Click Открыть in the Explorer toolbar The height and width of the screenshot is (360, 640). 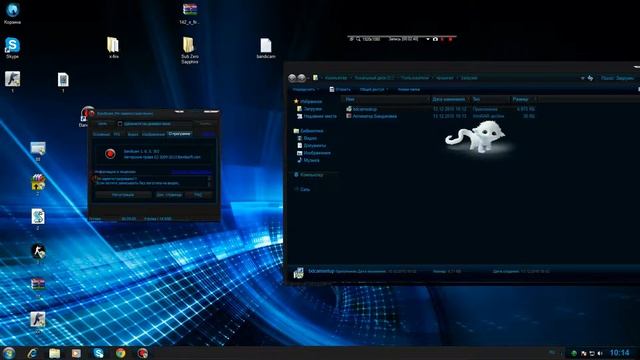point(340,89)
